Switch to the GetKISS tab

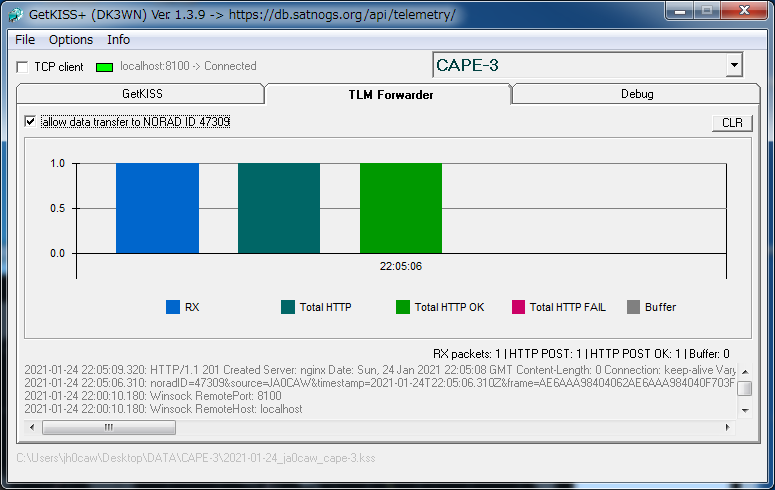(141, 94)
